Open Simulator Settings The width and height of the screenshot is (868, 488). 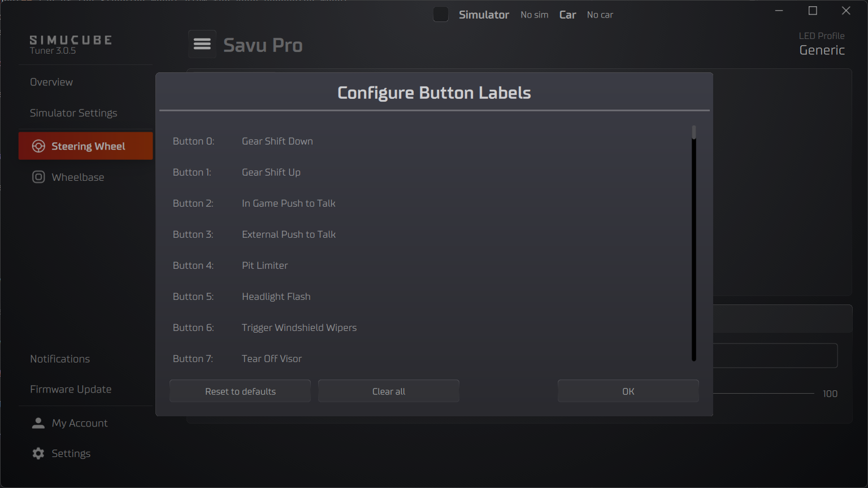(x=73, y=112)
